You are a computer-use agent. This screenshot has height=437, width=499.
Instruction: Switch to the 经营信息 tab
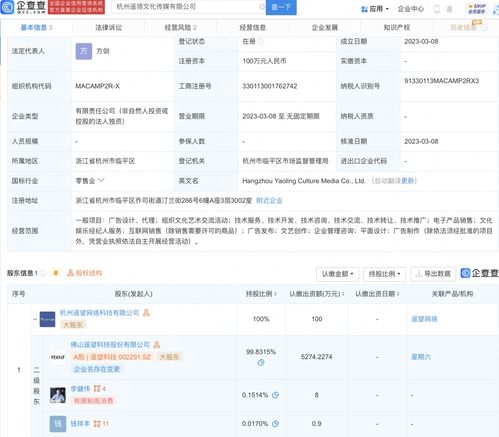point(253,28)
